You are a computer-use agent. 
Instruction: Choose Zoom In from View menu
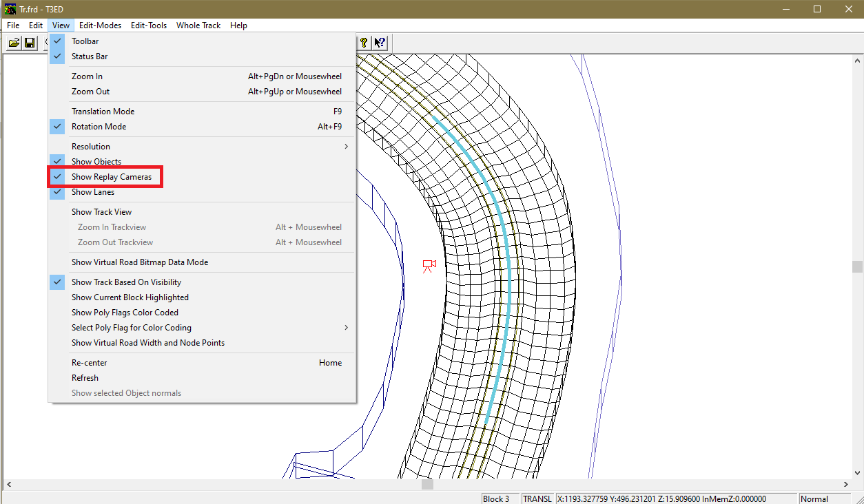coord(202,76)
